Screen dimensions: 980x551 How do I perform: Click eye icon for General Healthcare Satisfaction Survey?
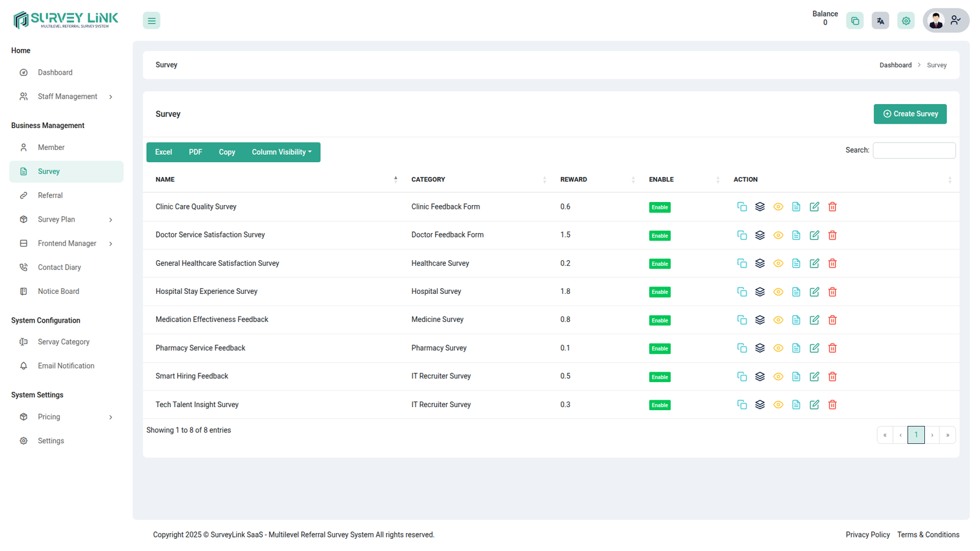pyautogui.click(x=778, y=263)
